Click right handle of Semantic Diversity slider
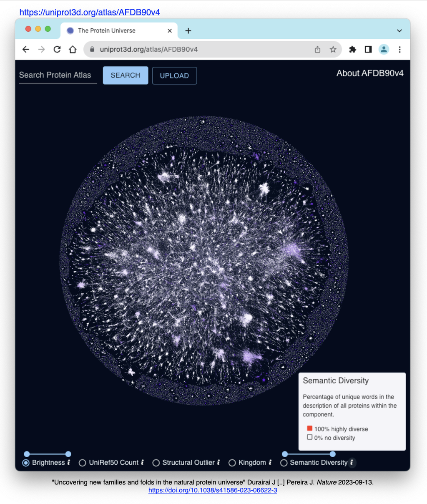 pyautogui.click(x=332, y=454)
